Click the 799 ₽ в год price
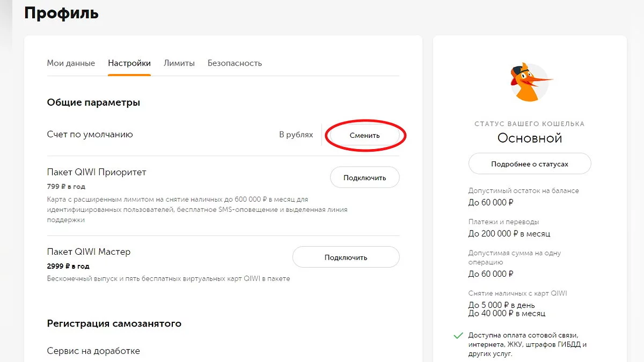 point(66,187)
